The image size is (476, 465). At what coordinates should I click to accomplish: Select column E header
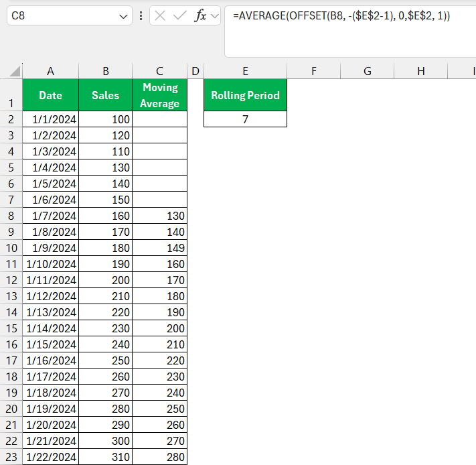[245, 71]
